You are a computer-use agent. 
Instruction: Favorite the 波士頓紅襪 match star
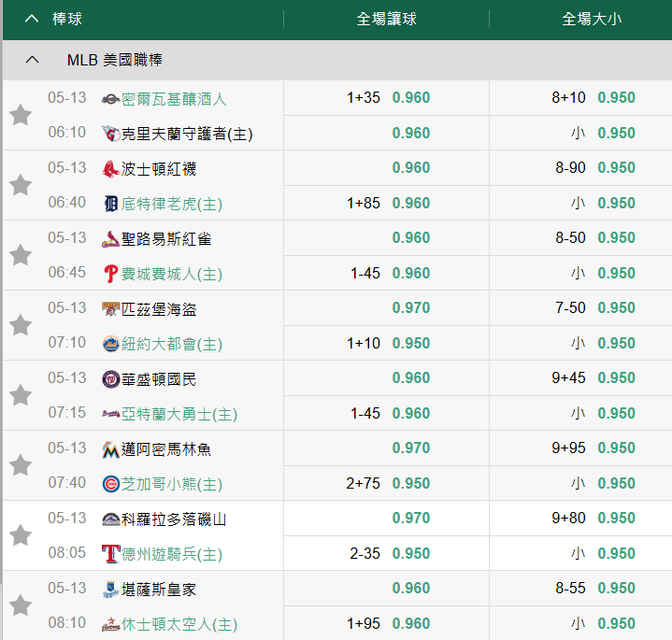click(x=21, y=185)
